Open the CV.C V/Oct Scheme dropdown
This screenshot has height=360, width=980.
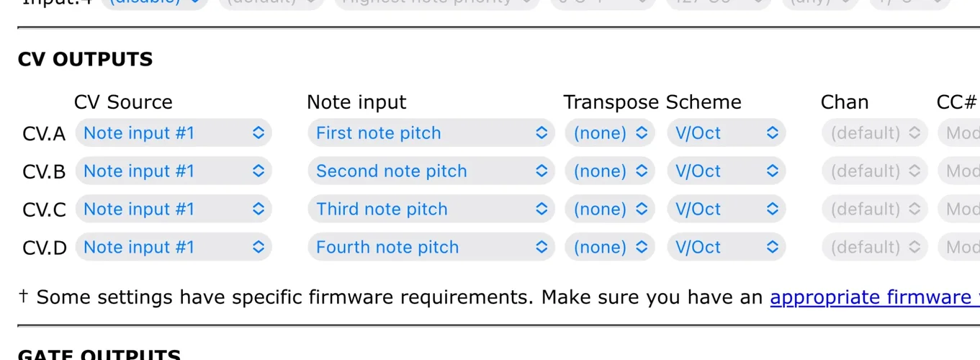[x=726, y=210]
